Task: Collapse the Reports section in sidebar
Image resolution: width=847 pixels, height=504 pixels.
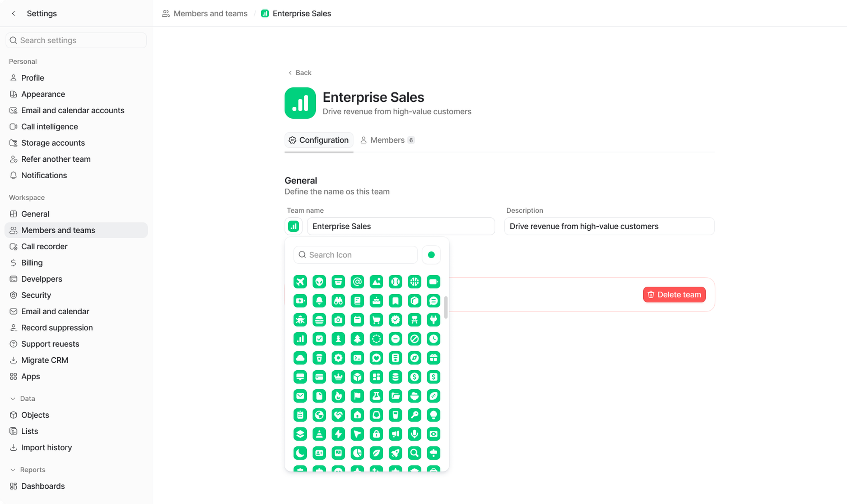Action: (13, 470)
